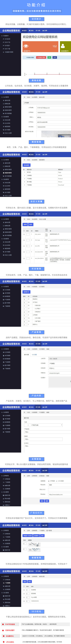Select the 7天 chart range tab

click(49, 58)
